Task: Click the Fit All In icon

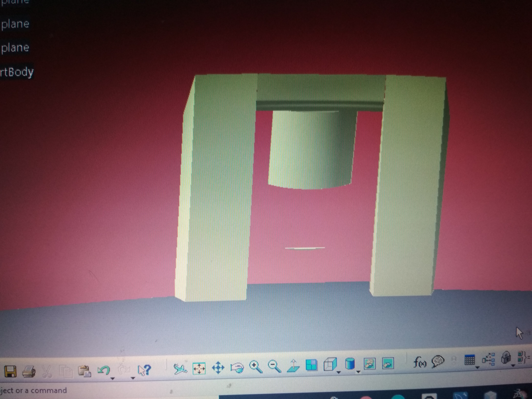Action: [199, 369]
